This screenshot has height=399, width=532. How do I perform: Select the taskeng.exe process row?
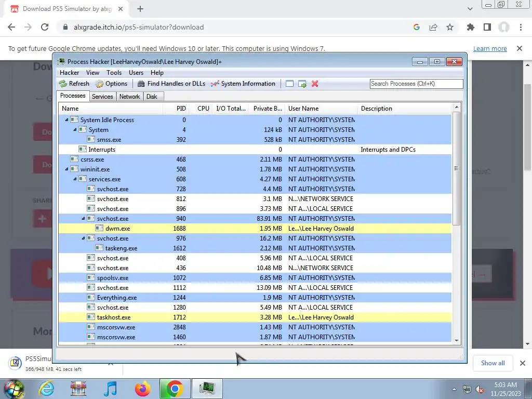click(x=255, y=248)
